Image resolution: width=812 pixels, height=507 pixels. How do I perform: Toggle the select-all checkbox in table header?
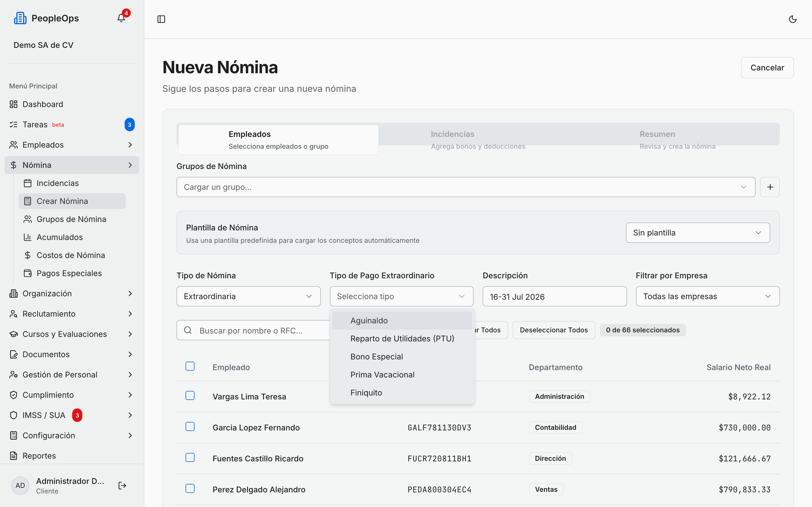coord(190,366)
